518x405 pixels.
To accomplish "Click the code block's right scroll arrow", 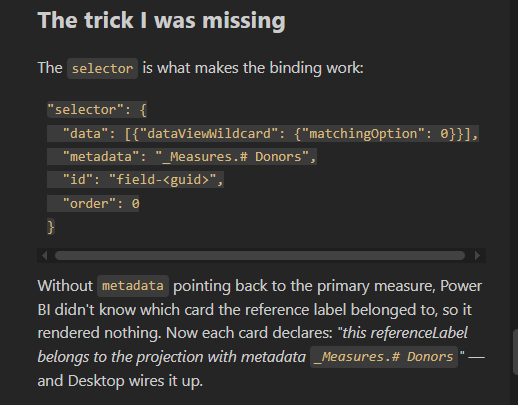I will pyautogui.click(x=477, y=256).
